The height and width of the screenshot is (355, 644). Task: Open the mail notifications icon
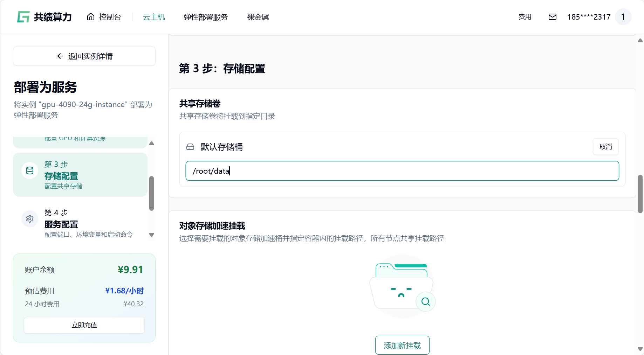tap(552, 17)
